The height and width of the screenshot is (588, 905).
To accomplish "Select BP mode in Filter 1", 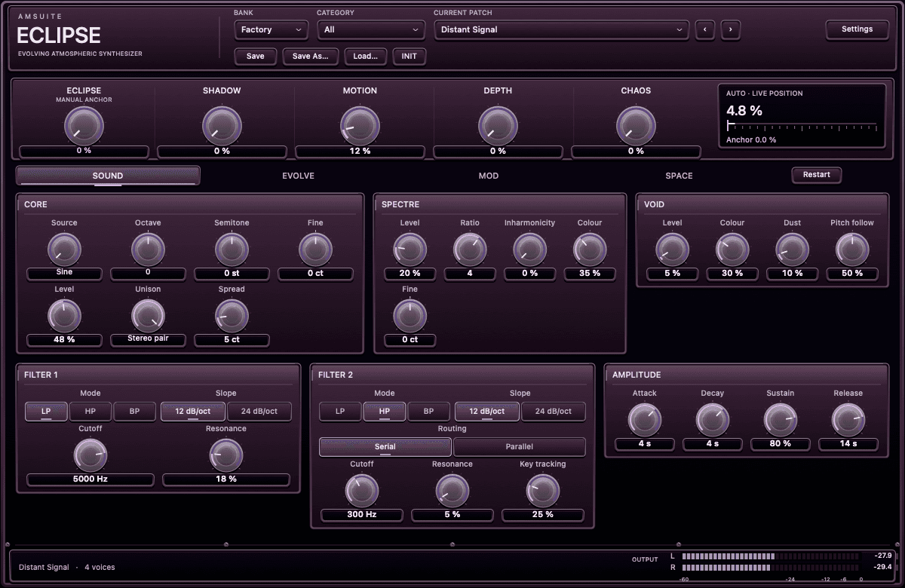I will (x=135, y=412).
